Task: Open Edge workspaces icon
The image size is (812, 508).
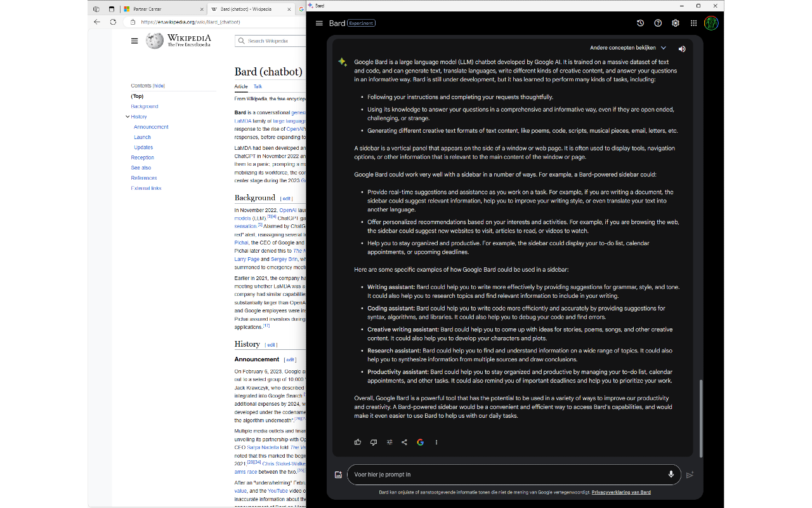Action: pos(96,9)
